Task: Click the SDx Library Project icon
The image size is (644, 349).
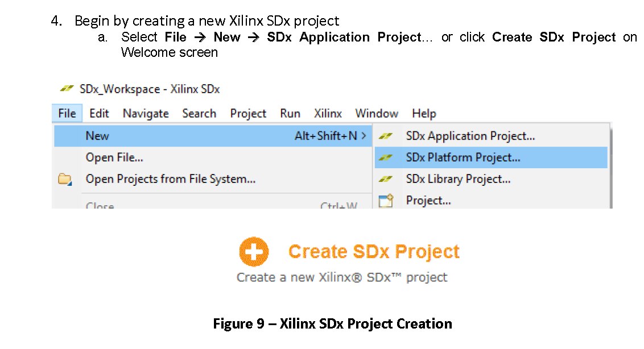Action: tap(386, 179)
